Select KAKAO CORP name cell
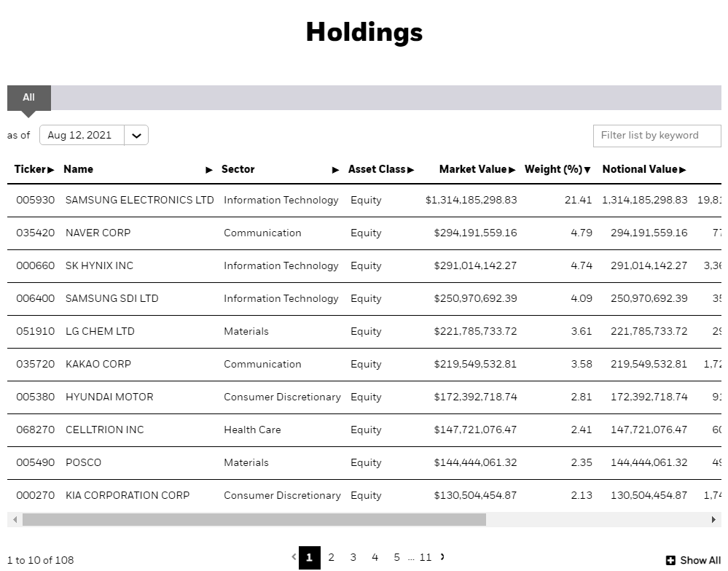 (98, 364)
